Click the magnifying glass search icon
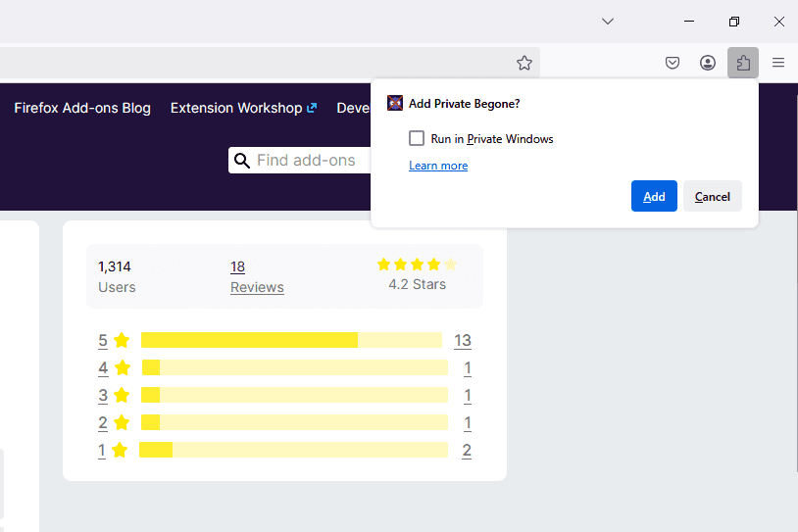The height and width of the screenshot is (532, 798). click(242, 161)
